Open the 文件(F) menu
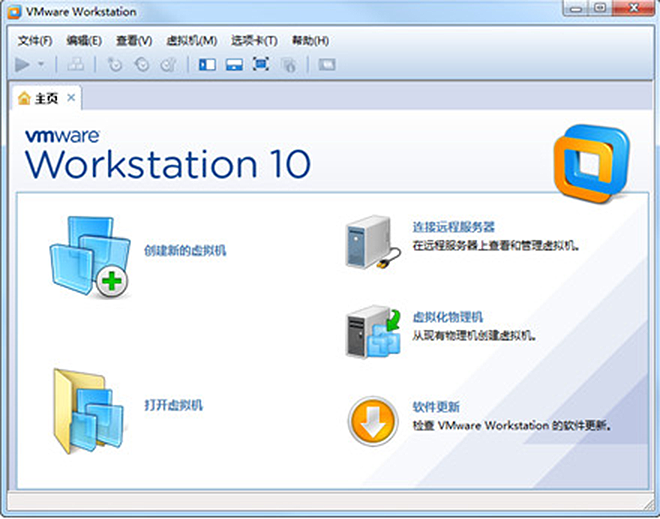 tap(35, 41)
